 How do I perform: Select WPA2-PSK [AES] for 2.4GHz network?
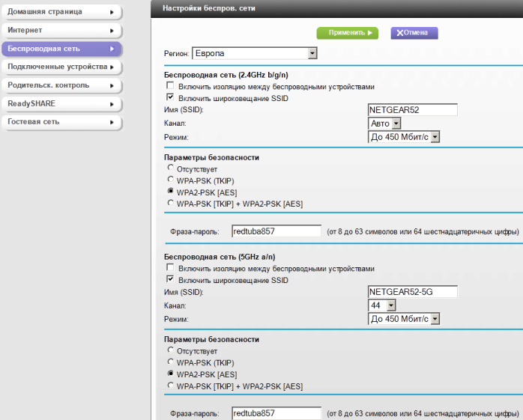170,192
